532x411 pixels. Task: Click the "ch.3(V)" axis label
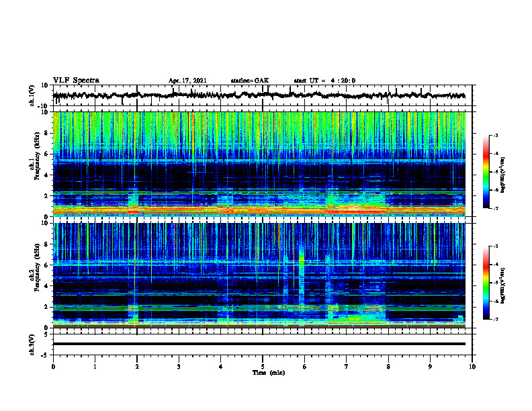point(32,345)
